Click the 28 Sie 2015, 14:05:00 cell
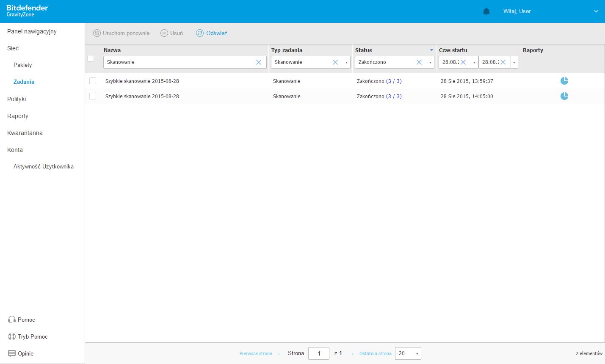605x364 pixels. coord(467,96)
